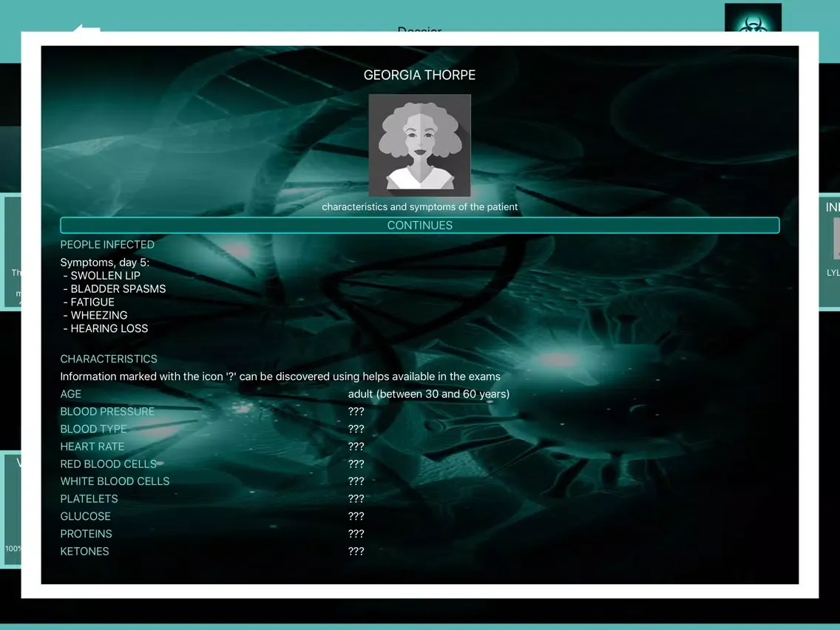The height and width of the screenshot is (630, 840).
Task: Select Georgia Thorpe's portrait image
Action: (419, 145)
